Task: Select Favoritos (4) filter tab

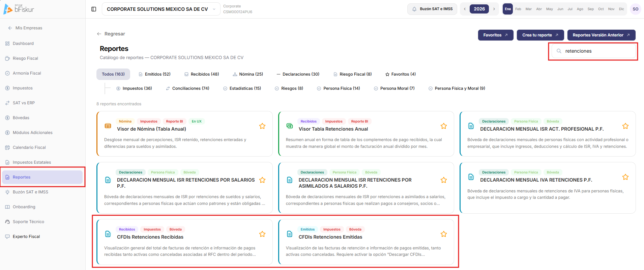Action: pyautogui.click(x=400, y=74)
